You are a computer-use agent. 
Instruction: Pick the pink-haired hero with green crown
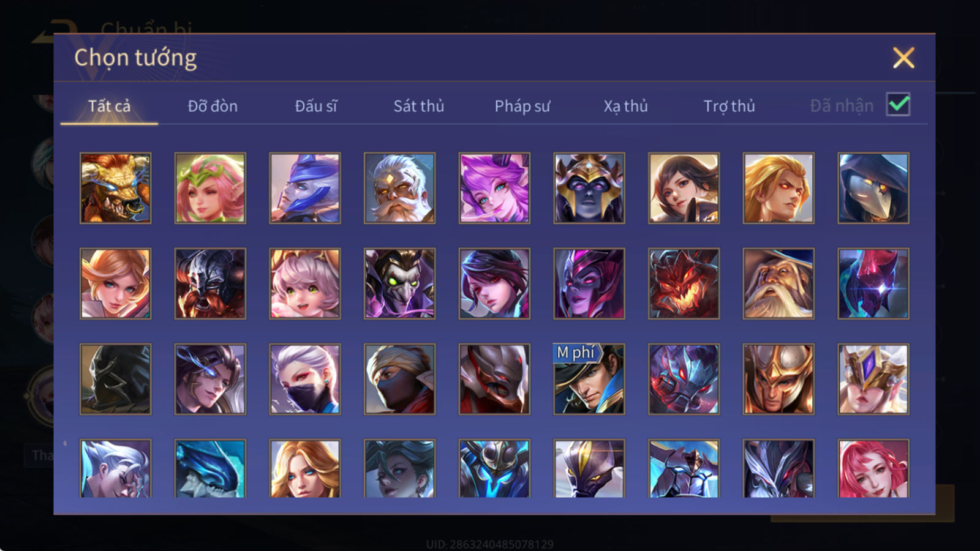tap(210, 188)
